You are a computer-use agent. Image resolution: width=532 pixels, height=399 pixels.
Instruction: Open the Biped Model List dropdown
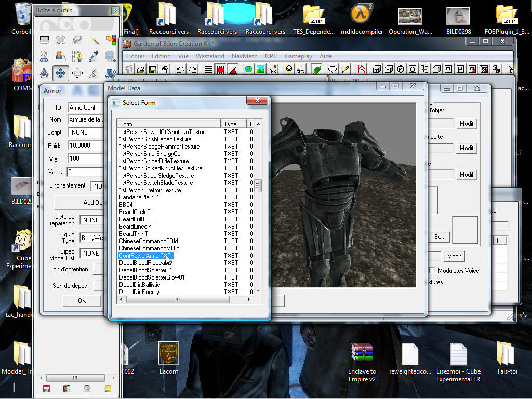92,254
